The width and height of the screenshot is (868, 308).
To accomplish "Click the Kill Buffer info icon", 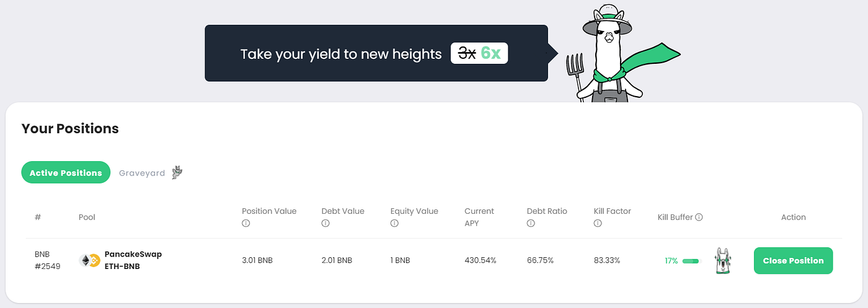I will click(x=699, y=217).
